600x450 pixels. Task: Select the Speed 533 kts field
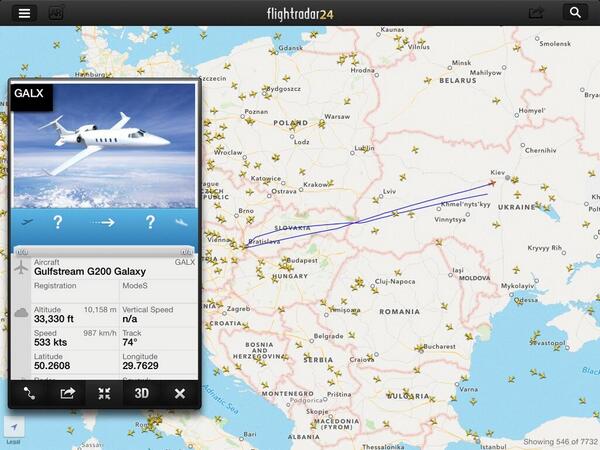(x=75, y=338)
